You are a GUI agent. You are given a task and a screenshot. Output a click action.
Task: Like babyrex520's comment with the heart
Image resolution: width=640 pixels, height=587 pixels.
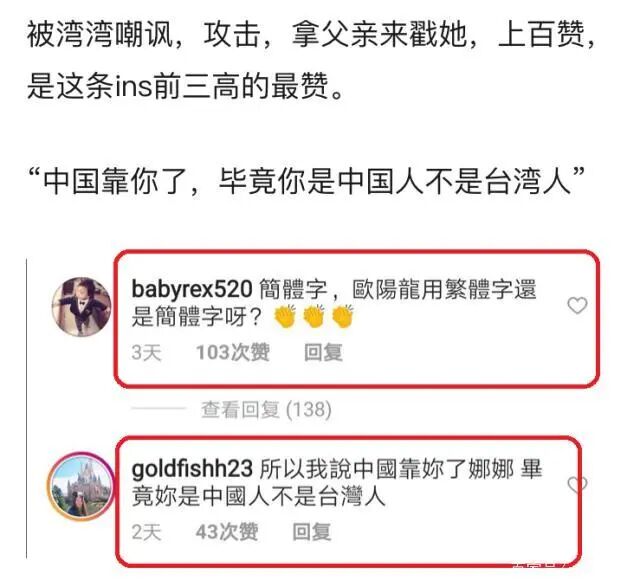577,305
